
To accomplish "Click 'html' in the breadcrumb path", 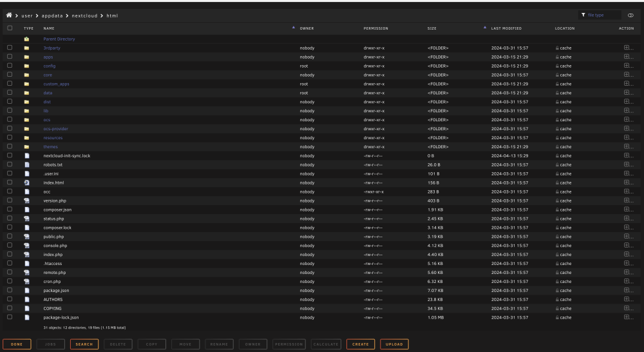I will (112, 15).
